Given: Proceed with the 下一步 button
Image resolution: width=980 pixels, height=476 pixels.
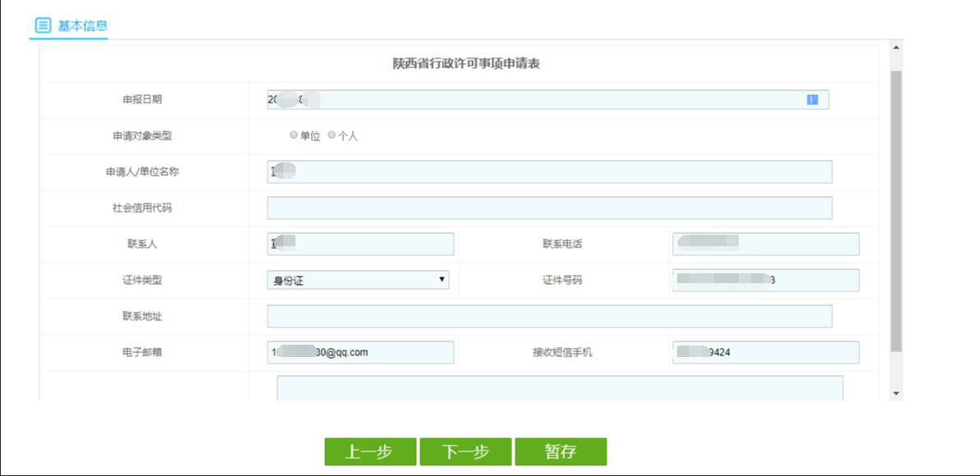Looking at the screenshot, I should click(x=465, y=452).
